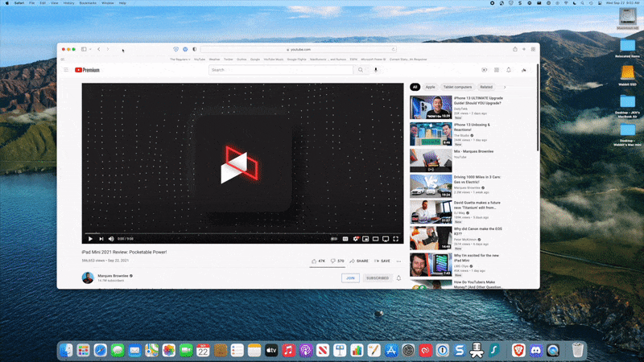Click the JOIN membership button
Viewport: 644px width, 362px height.
350,278
